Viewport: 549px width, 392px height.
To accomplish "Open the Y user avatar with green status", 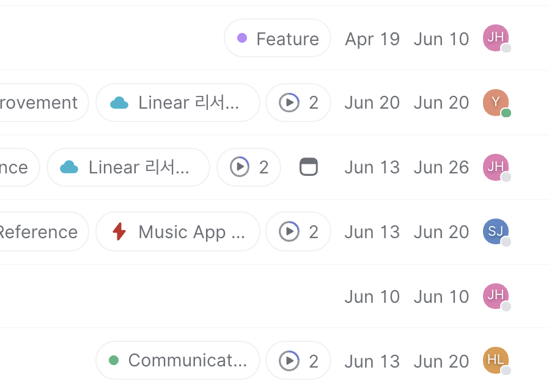I will pos(496,103).
